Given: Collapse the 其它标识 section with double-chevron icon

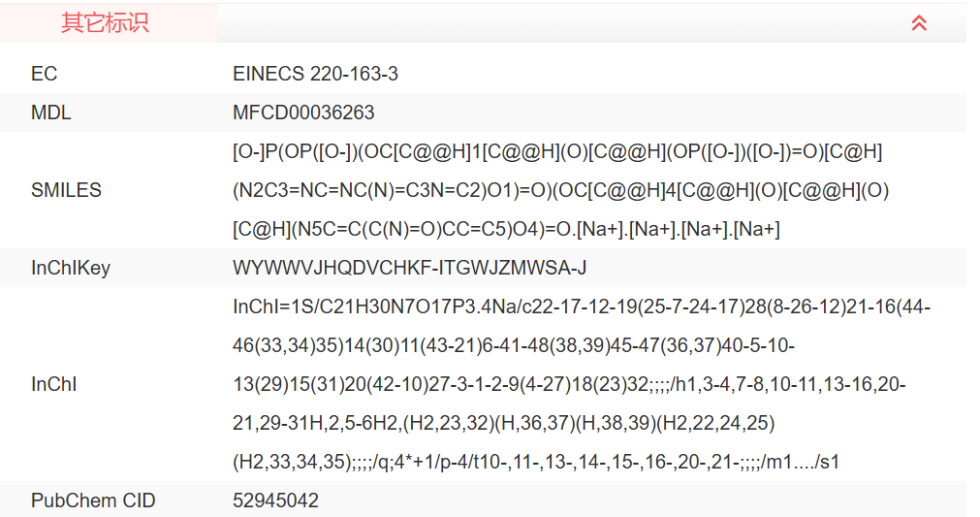Looking at the screenshot, I should pyautogui.click(x=919, y=23).
